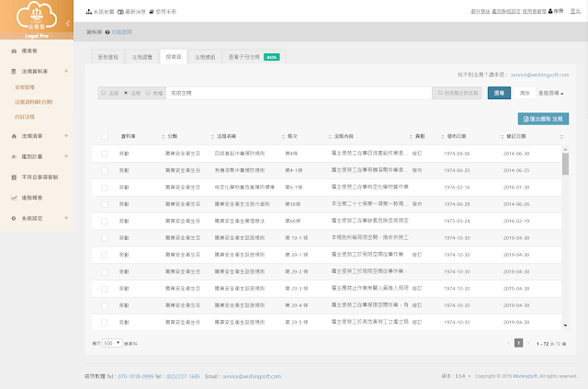Click the 清除 clear button
588x389 pixels.
[x=525, y=93]
